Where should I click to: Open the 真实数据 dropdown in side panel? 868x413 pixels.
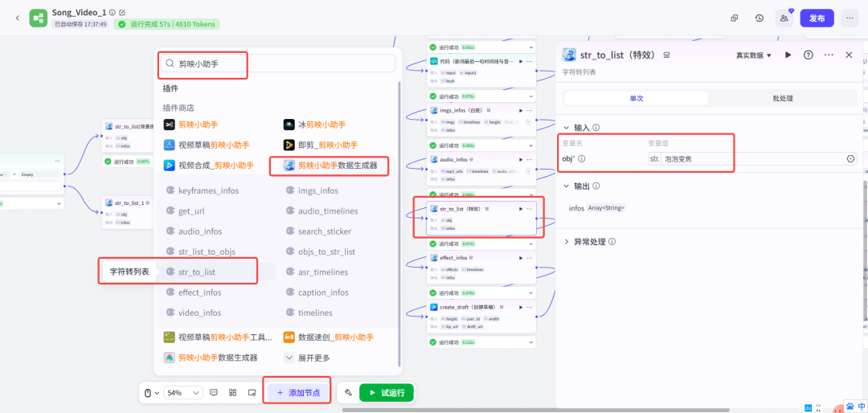[x=753, y=55]
